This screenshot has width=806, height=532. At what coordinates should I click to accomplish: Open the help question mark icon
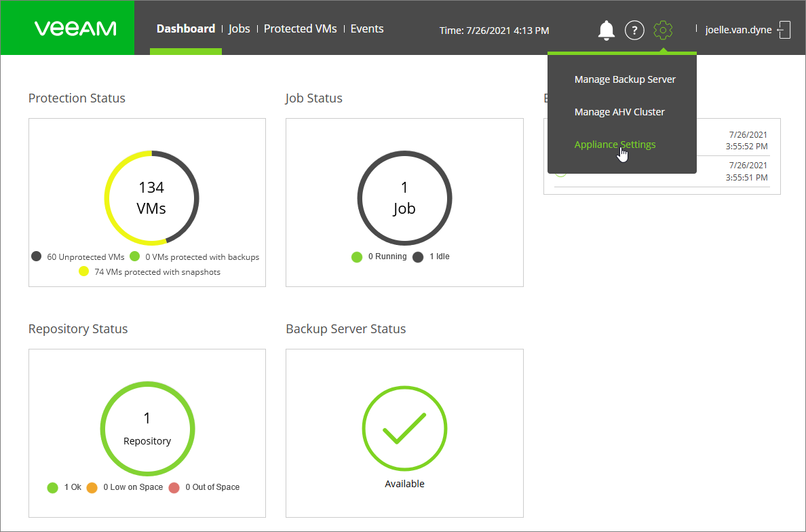pyautogui.click(x=634, y=30)
